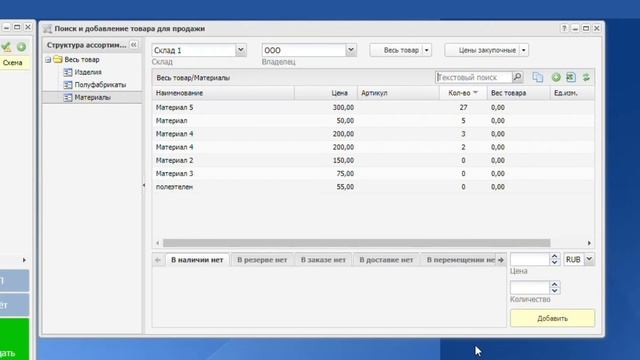Select the Материал 3 row
This screenshot has width=640, height=360.
(373, 173)
